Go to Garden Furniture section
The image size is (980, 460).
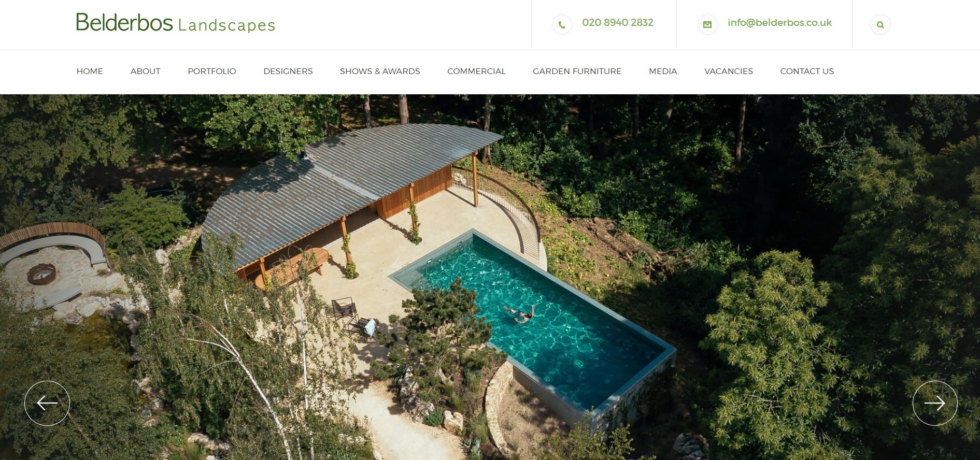(577, 71)
